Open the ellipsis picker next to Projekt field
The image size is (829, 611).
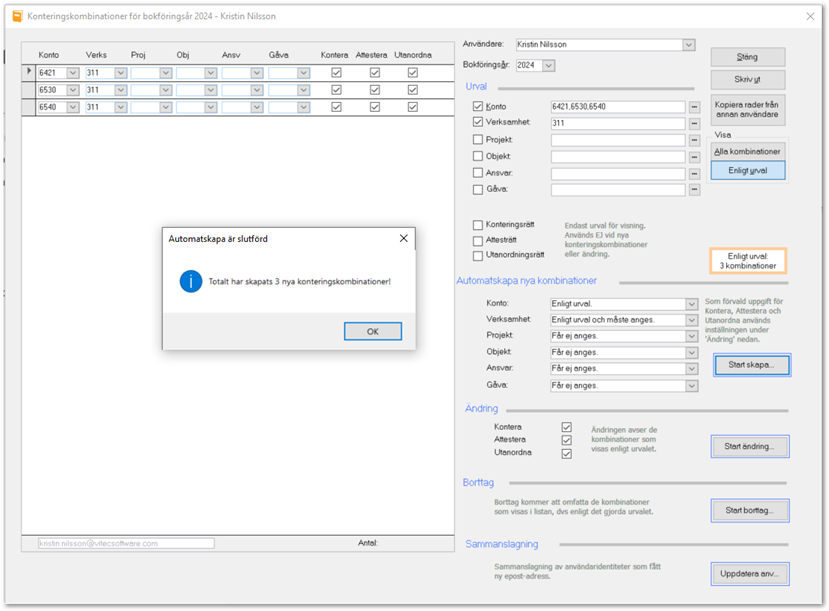pos(694,140)
